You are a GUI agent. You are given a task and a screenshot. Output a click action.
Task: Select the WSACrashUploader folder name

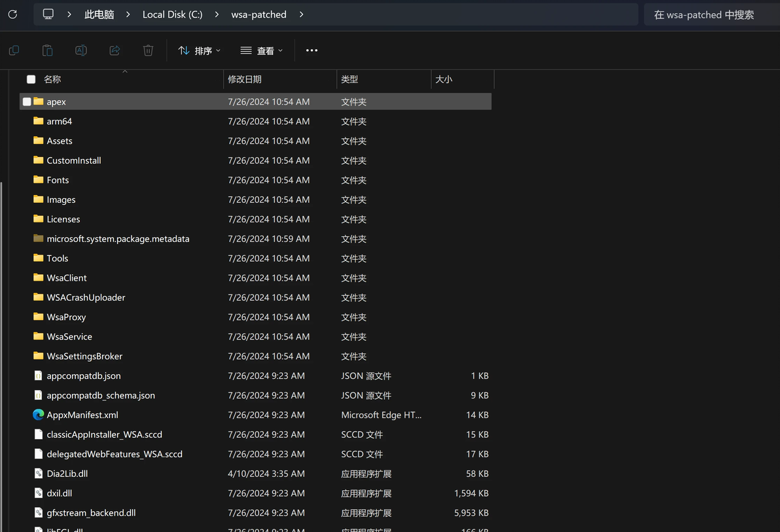pyautogui.click(x=86, y=297)
